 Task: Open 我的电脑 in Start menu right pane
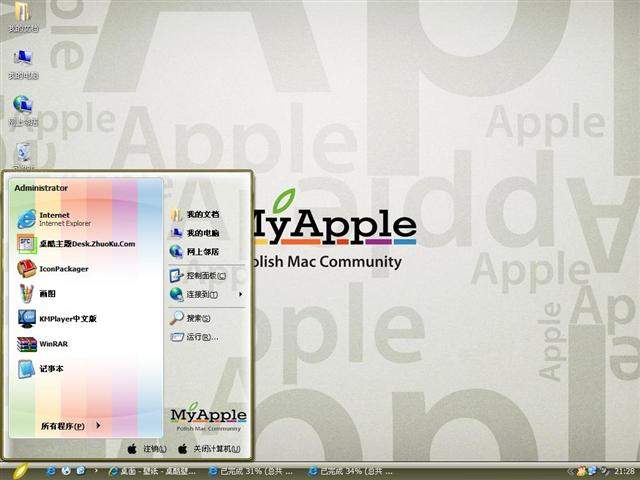point(195,233)
